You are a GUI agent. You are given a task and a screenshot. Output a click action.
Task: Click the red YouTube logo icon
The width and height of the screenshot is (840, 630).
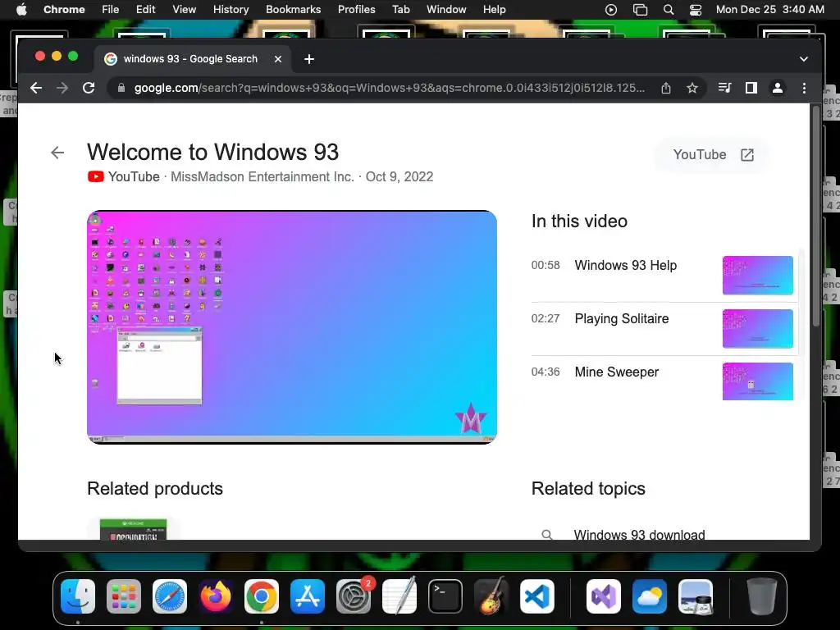(x=96, y=176)
